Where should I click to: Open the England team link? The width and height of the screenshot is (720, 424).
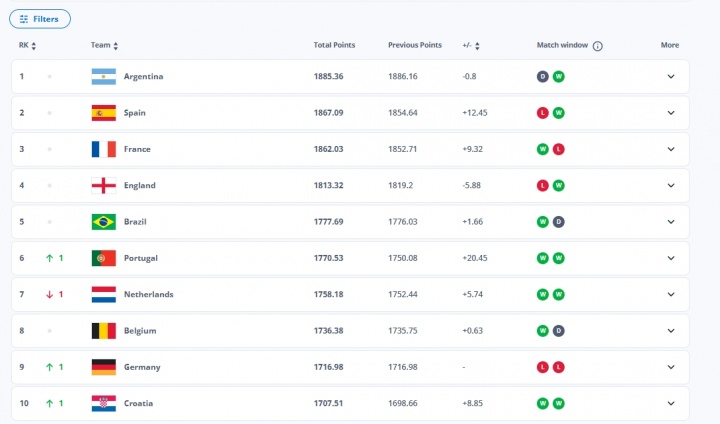(139, 185)
